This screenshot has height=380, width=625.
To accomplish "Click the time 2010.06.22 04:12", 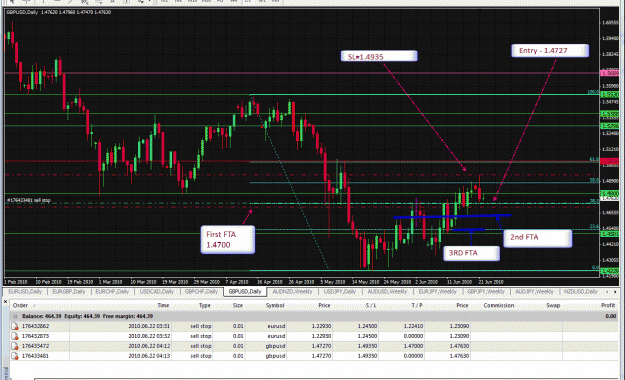I will 149,346.
